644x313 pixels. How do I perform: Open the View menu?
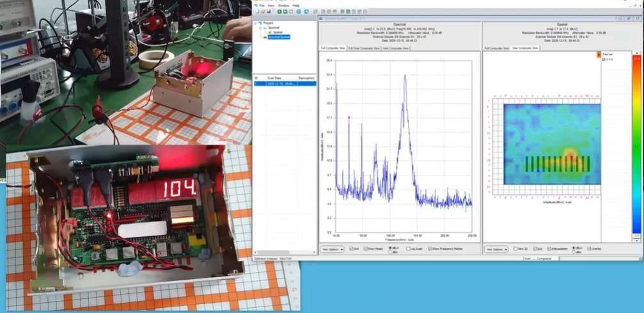[x=271, y=5]
